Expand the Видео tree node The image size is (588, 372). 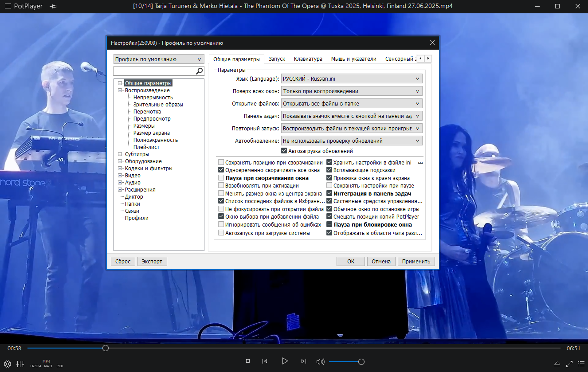coord(120,176)
